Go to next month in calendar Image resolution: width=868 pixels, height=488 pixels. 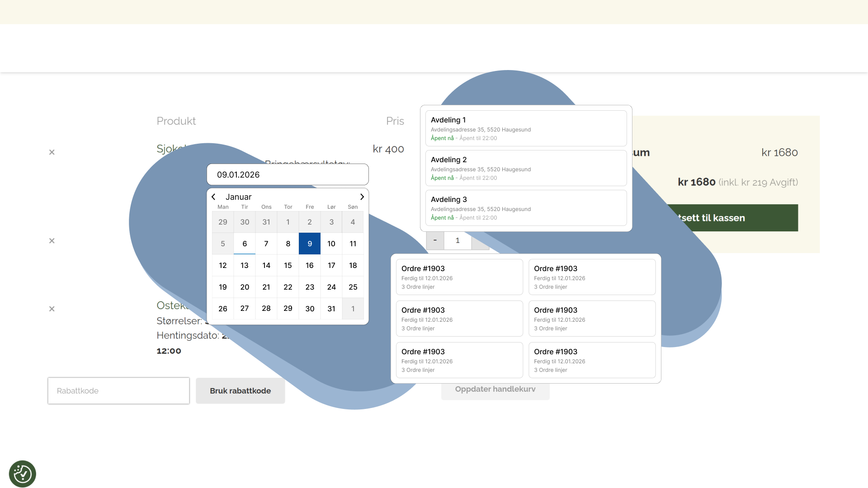362,197
